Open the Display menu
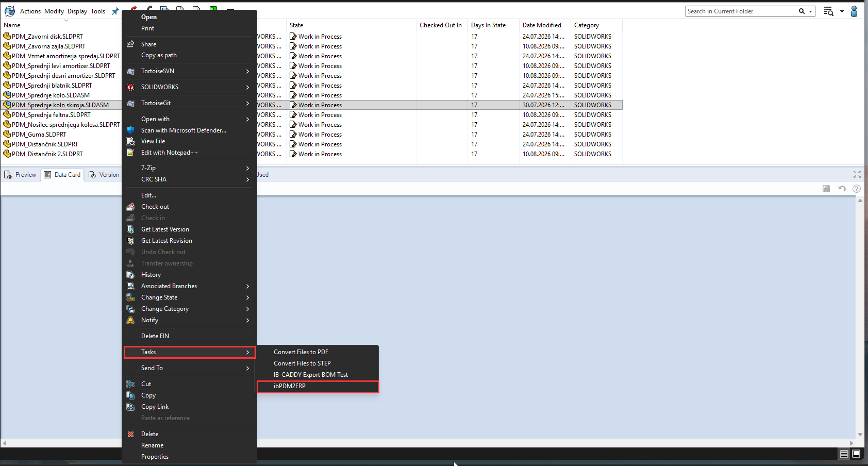The image size is (868, 466). tap(77, 11)
